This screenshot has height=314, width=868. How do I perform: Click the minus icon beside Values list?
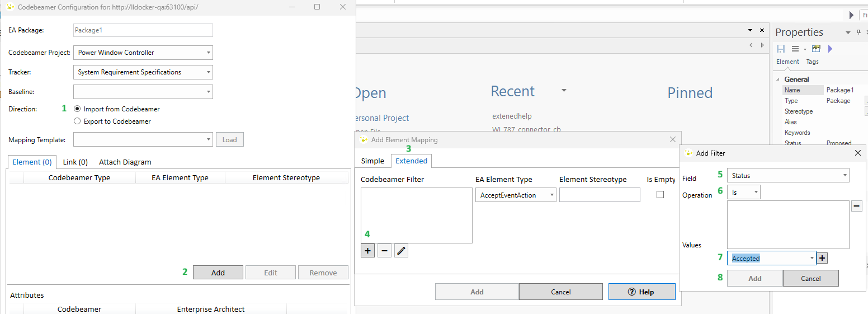856,207
